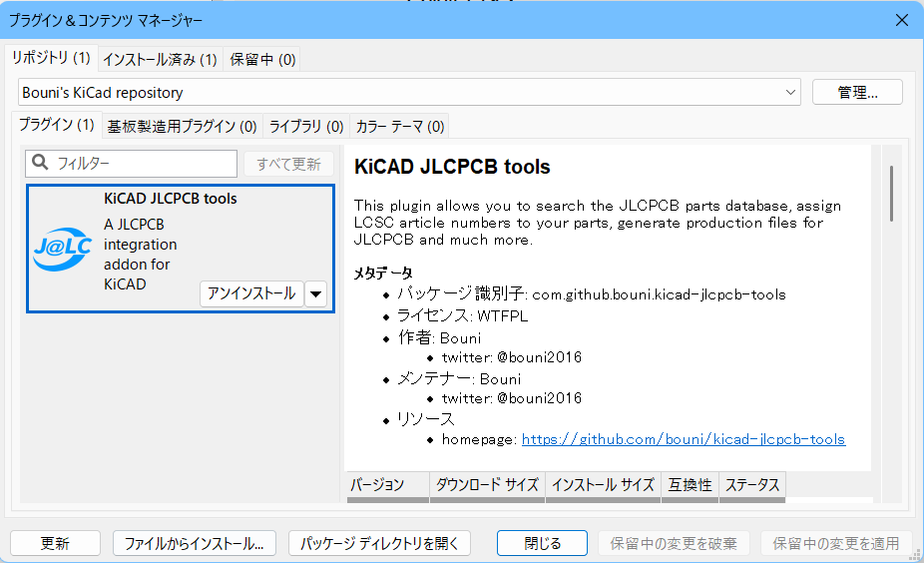Switch to the リポジトリ (1) tab
This screenshot has height=563, width=924.
click(x=51, y=58)
